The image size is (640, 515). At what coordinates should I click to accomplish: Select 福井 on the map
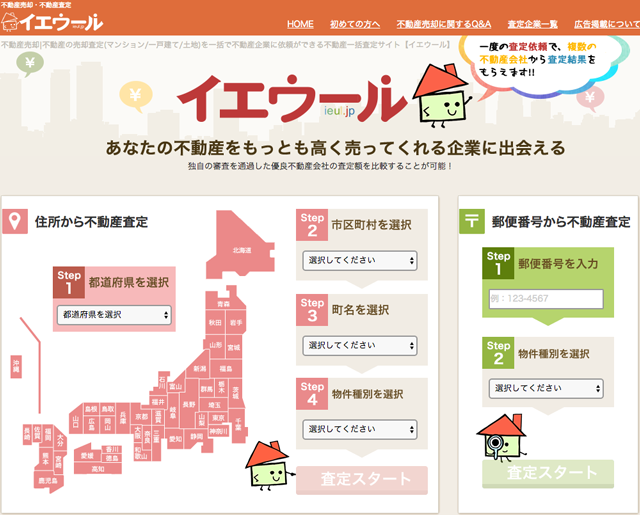point(158,402)
